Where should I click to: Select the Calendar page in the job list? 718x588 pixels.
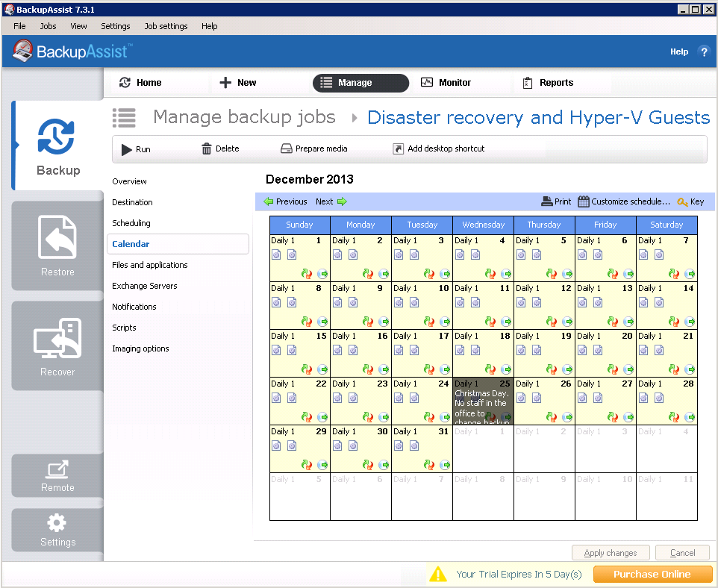pyautogui.click(x=178, y=244)
